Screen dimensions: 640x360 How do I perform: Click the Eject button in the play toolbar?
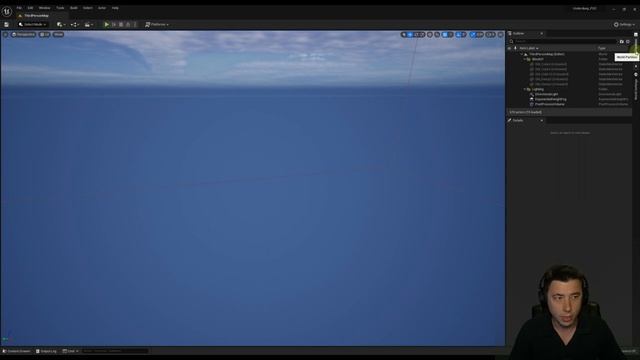128,24
